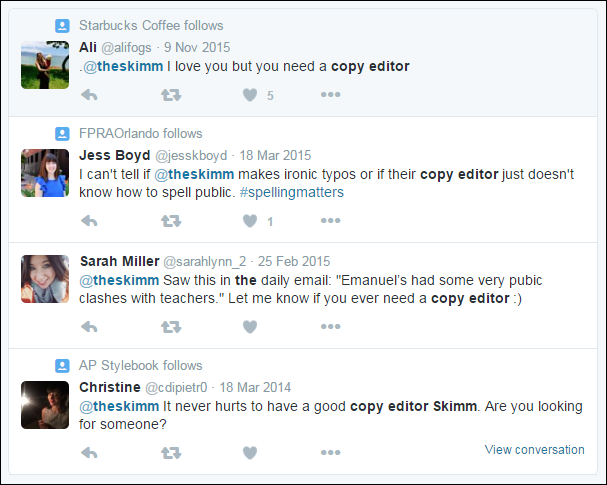Open View conversation link

534,450
